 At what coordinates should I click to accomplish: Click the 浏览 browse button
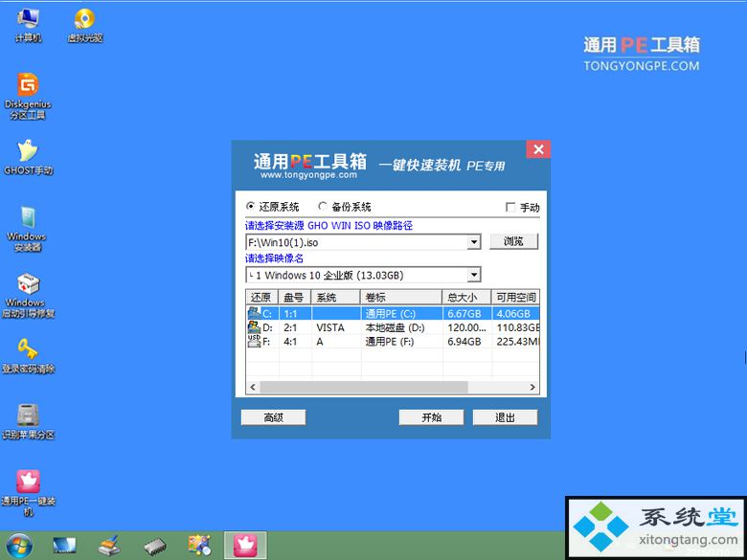(x=513, y=241)
